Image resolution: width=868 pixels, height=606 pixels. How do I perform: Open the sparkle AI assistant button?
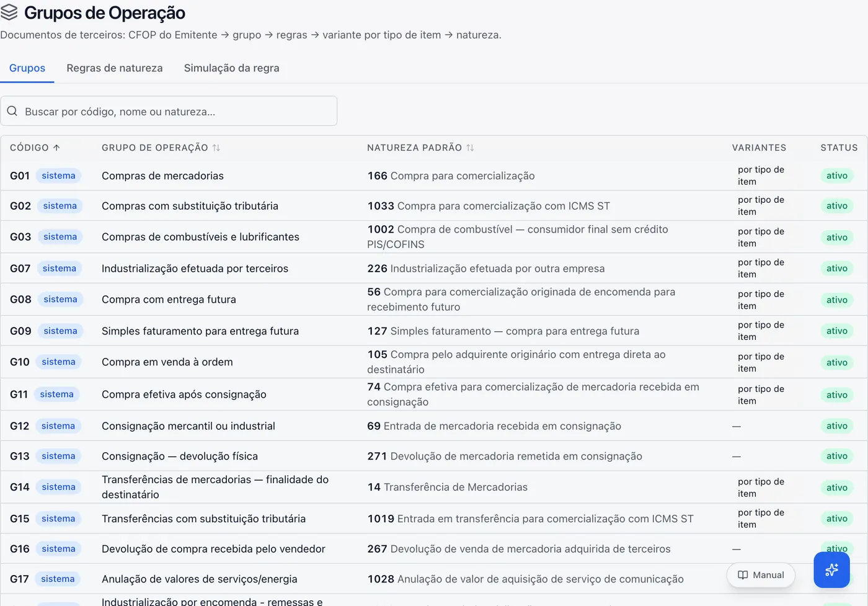(x=831, y=569)
